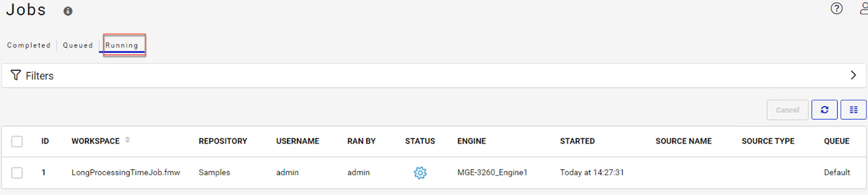Click the refresh jobs icon button

coord(824,110)
